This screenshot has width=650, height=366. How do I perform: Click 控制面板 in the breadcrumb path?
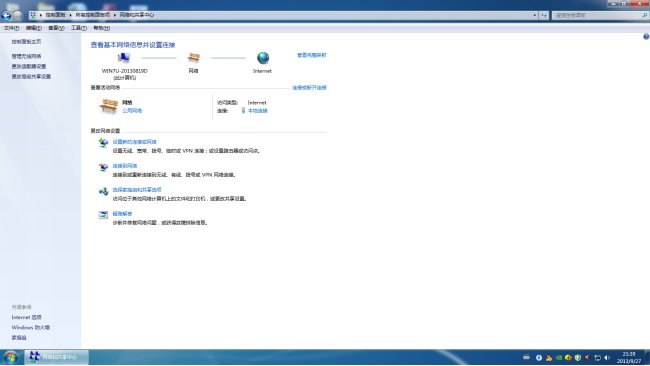[x=55, y=15]
